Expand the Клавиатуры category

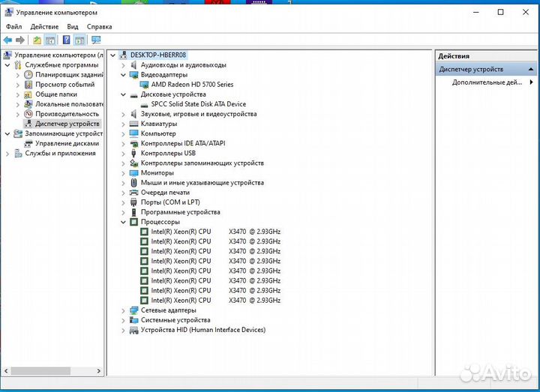124,124
